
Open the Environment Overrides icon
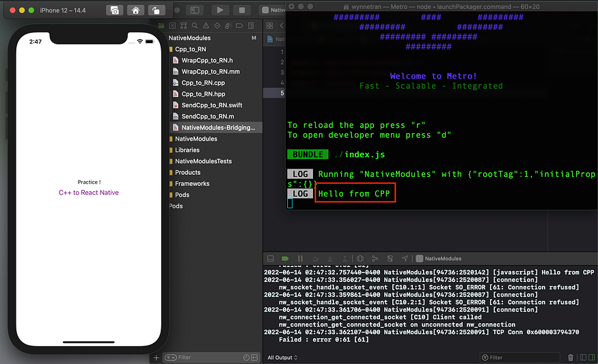[x=390, y=258]
